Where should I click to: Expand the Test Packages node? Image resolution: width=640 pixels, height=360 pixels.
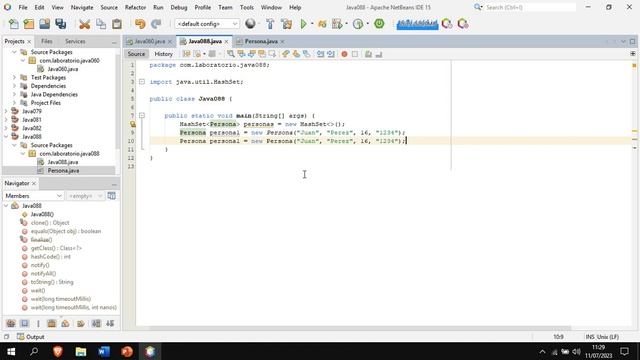(x=14, y=77)
